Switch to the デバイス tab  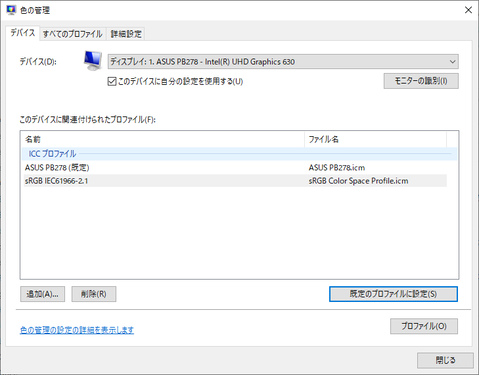pos(23,33)
